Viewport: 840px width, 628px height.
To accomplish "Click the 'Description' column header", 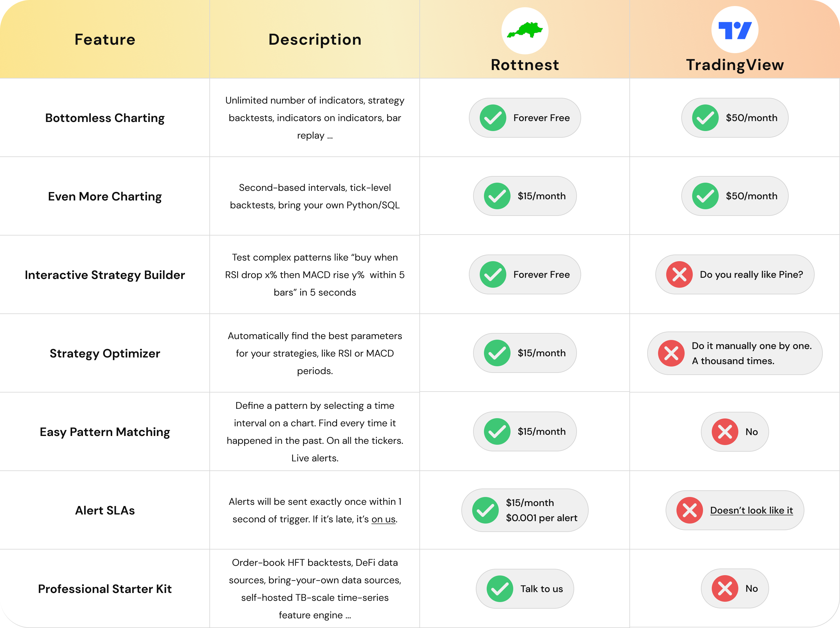I will click(315, 40).
